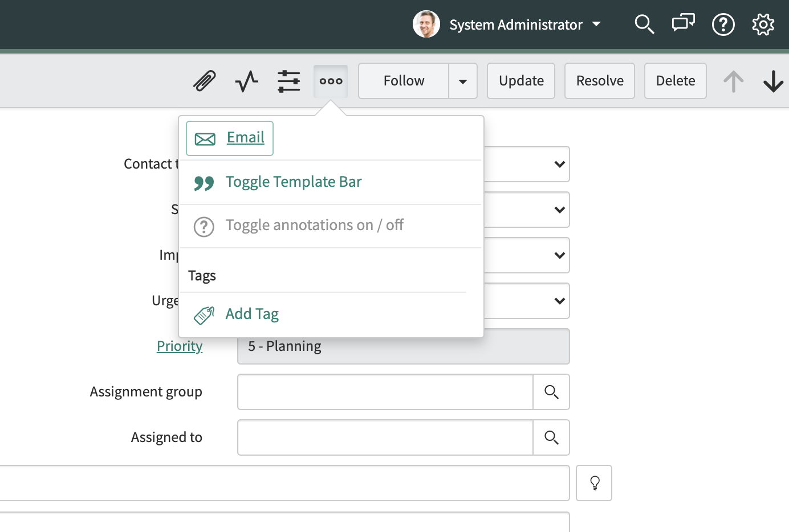
Task: Open the System Administrator user dropdown
Action: 516,24
